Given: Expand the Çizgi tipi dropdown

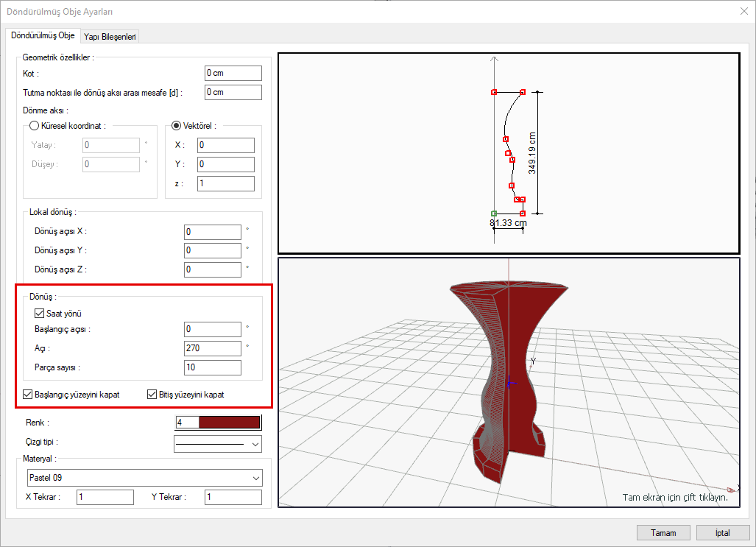Looking at the screenshot, I should pyautogui.click(x=217, y=444).
